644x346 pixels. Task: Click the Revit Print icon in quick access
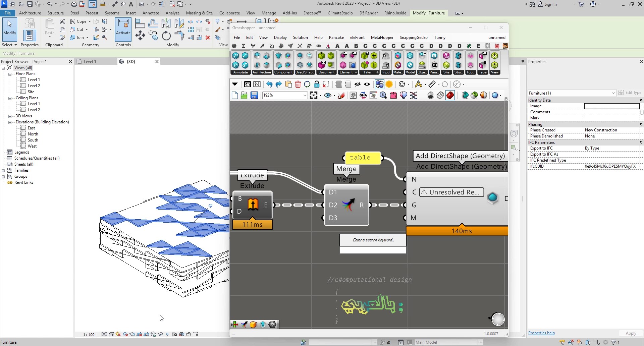(74, 4)
